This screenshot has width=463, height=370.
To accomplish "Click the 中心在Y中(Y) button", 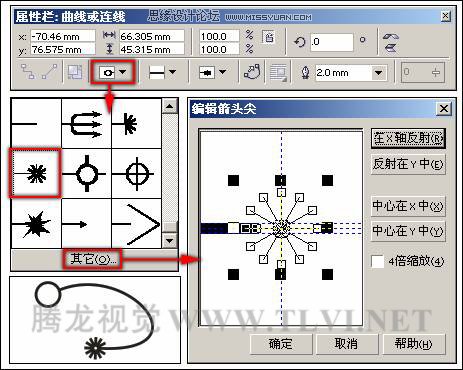I will (x=408, y=230).
